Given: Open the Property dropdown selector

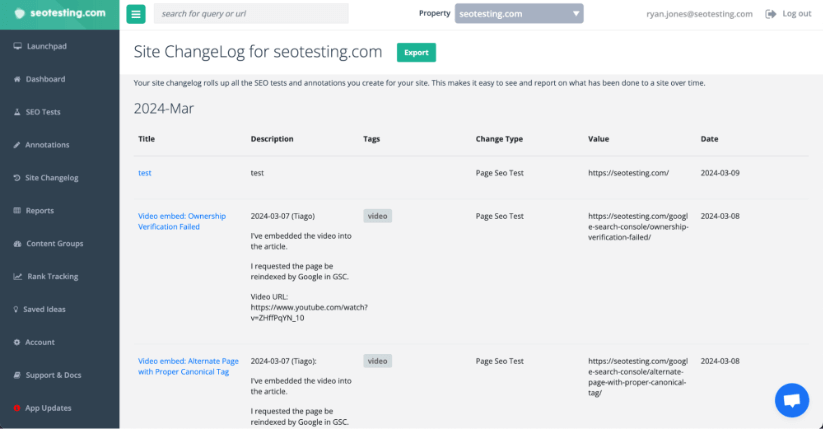Looking at the screenshot, I should (519, 14).
